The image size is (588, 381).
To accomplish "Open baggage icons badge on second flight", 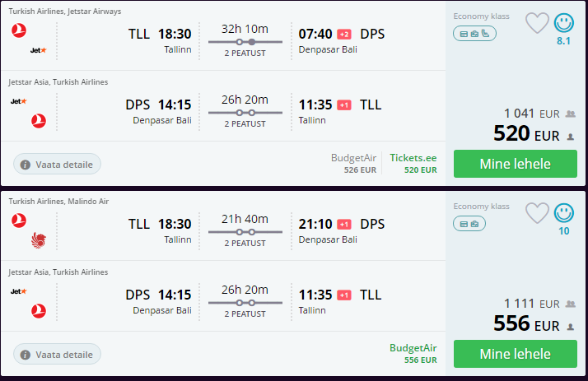I will (469, 224).
